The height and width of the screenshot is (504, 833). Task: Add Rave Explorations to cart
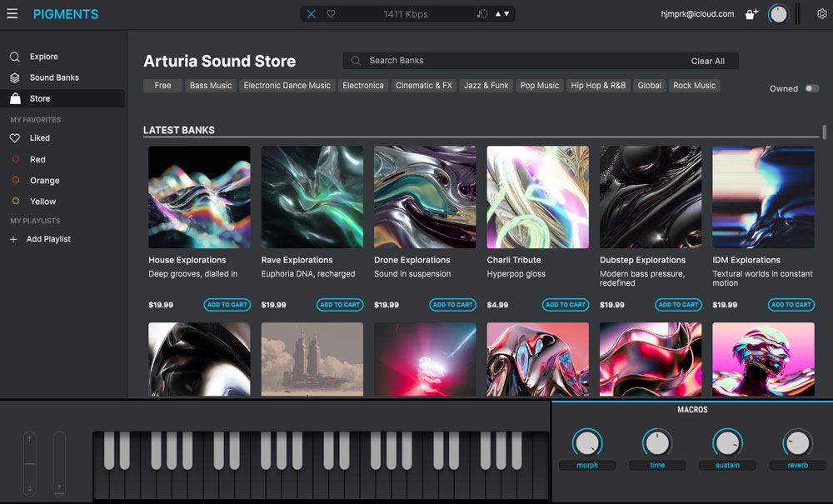click(x=340, y=305)
